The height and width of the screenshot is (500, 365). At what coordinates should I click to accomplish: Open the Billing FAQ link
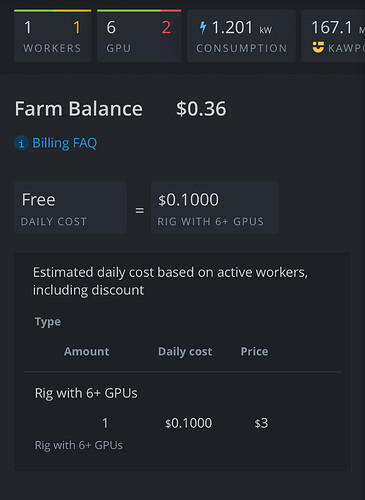click(64, 143)
